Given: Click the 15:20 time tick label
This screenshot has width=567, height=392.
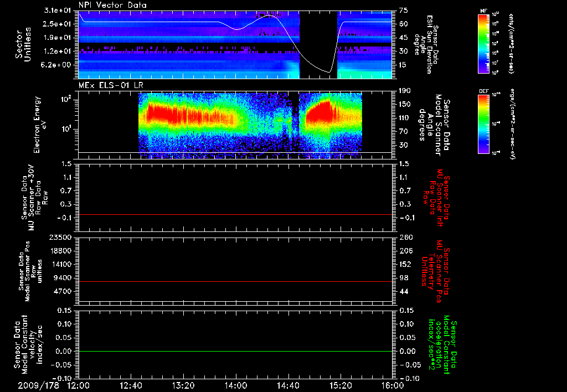Looking at the screenshot, I should [341, 386].
